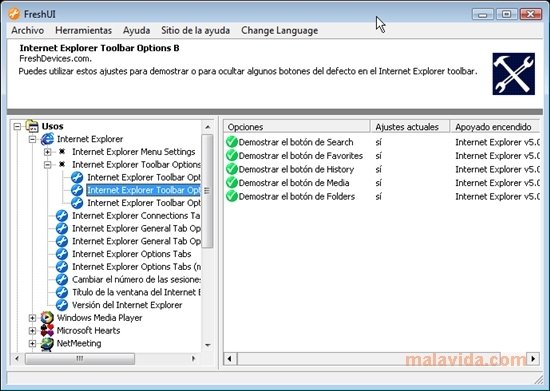Select Demostrar el botón de Search row

tap(296, 142)
